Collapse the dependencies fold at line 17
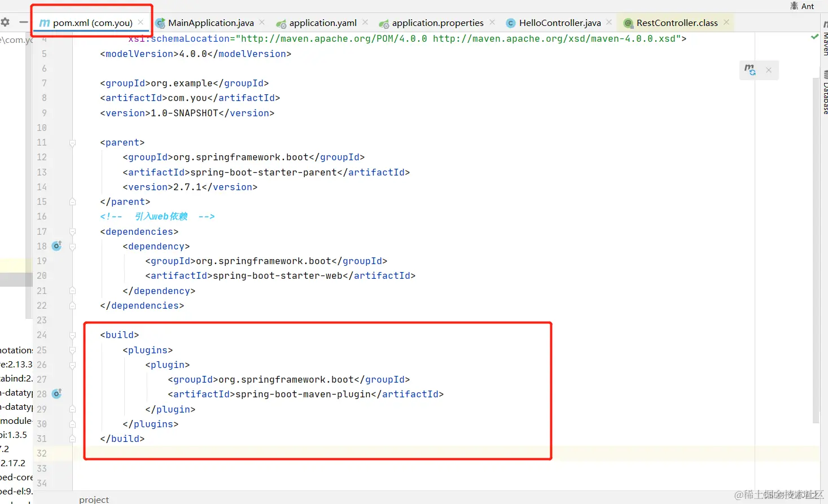This screenshot has width=828, height=504. click(72, 231)
